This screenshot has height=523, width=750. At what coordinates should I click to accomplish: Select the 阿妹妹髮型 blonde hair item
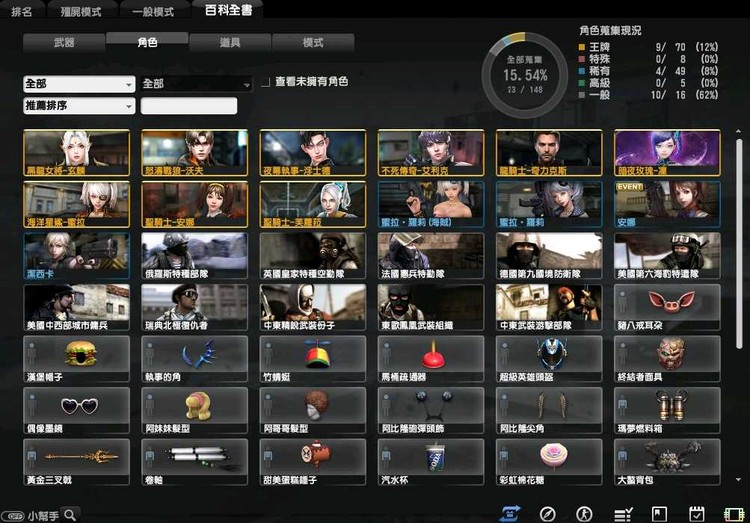pyautogui.click(x=195, y=411)
